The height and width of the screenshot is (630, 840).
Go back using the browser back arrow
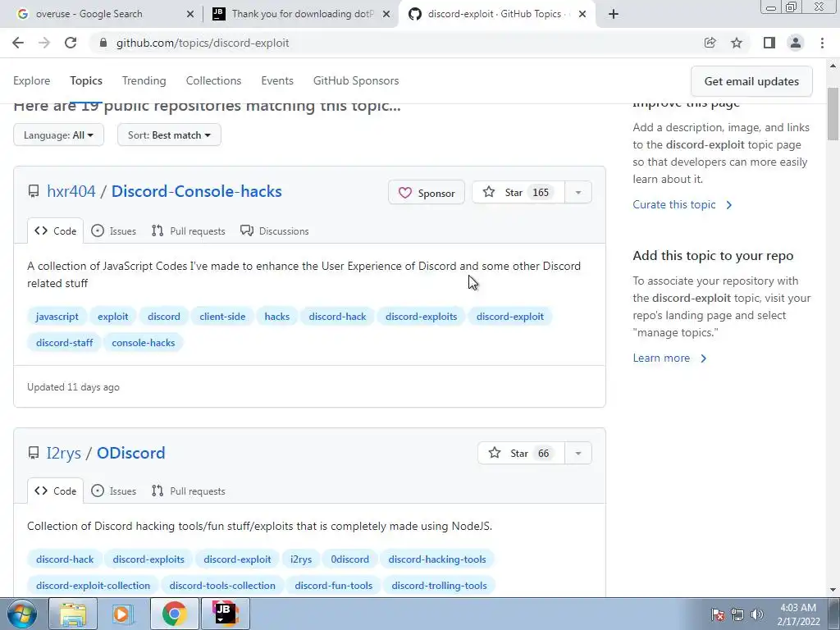18,43
